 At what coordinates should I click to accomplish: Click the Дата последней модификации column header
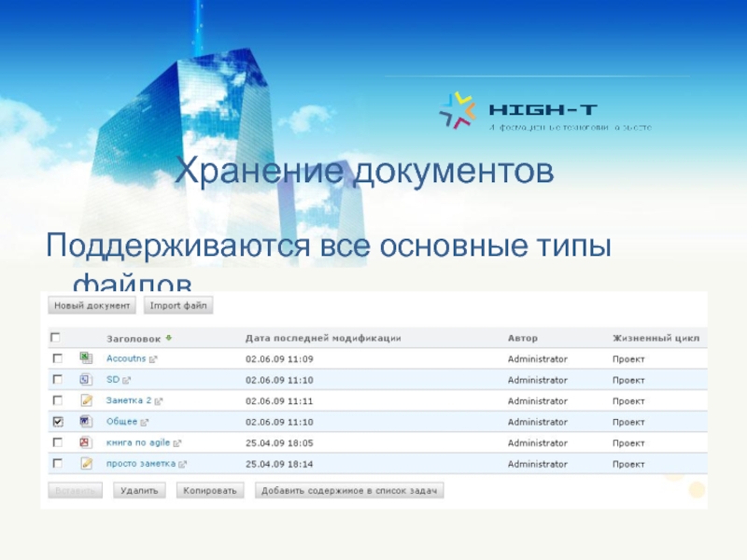click(x=323, y=338)
